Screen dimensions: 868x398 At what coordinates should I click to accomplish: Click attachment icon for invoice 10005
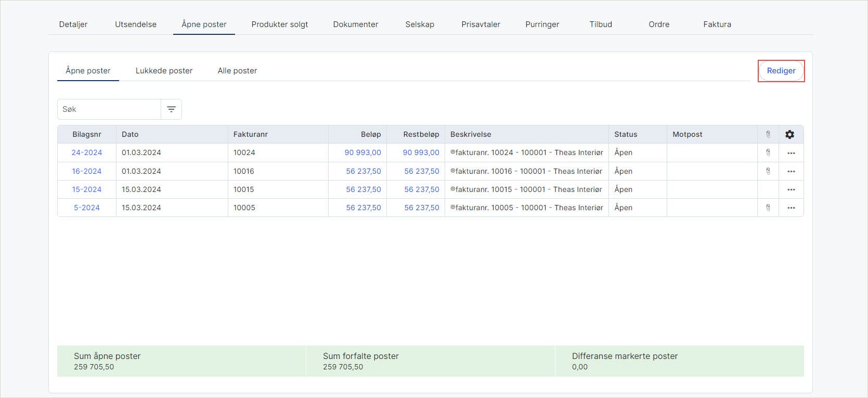pos(768,208)
